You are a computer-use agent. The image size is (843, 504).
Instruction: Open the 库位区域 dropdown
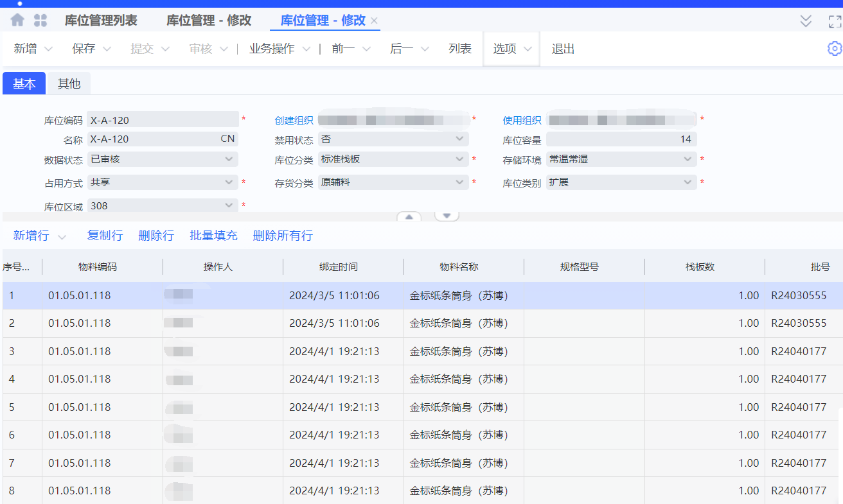coord(163,205)
